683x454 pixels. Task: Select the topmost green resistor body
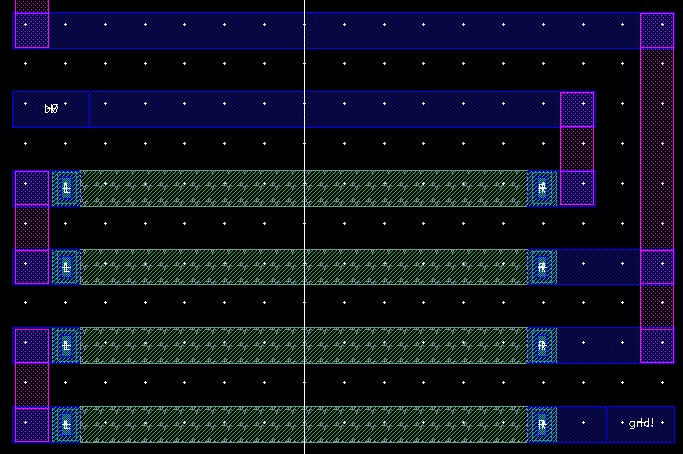click(304, 188)
